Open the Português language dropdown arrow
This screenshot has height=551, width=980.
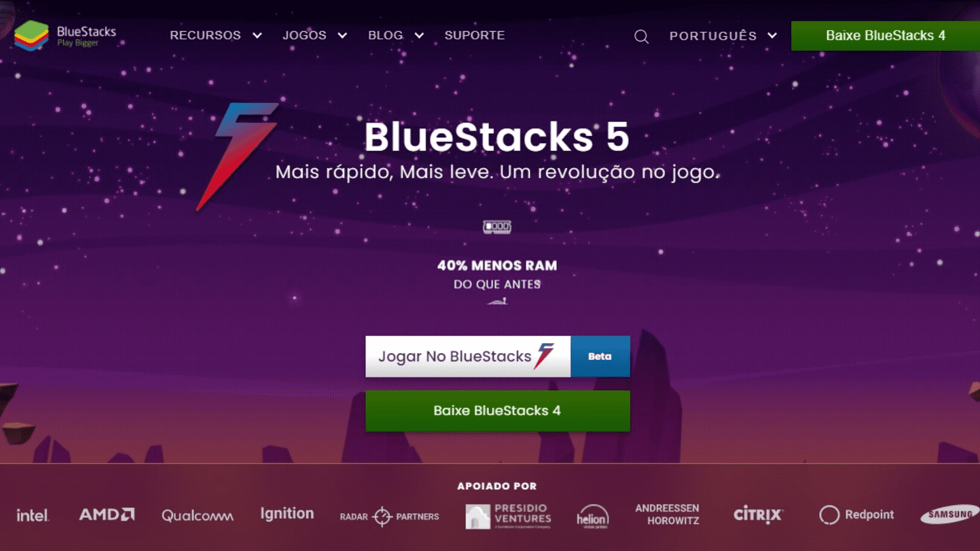(x=772, y=36)
